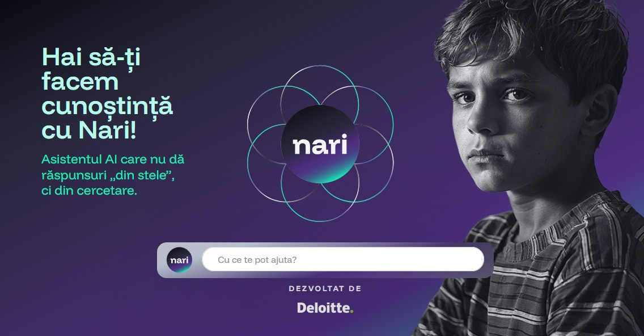Click the "Hai să-ți" headline line
644x336 pixels.
coord(91,57)
